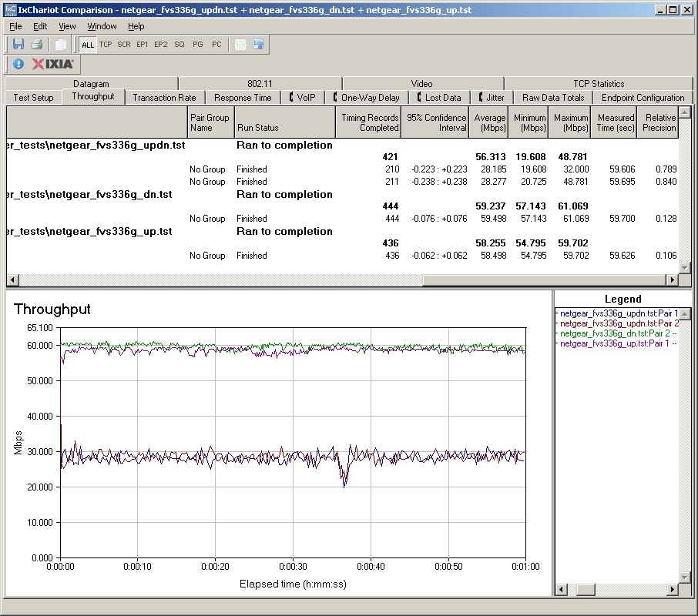Switch to the 802.11 tab
698x616 pixels.
tap(260, 84)
